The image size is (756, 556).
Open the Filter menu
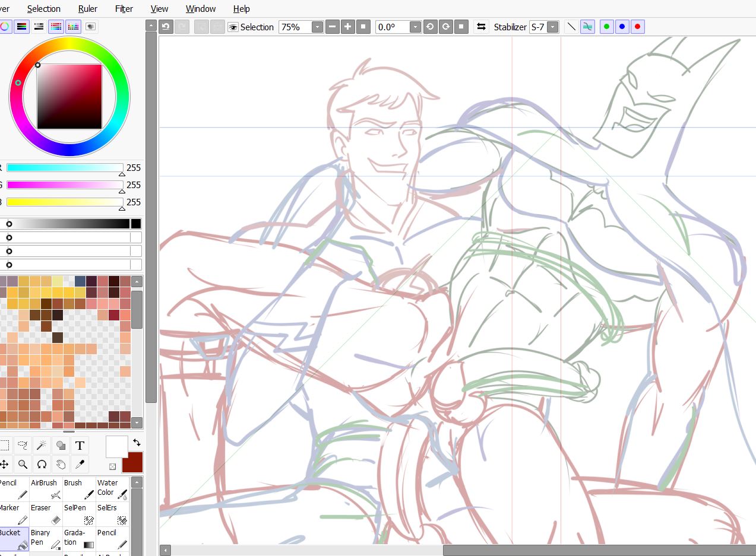coord(124,8)
